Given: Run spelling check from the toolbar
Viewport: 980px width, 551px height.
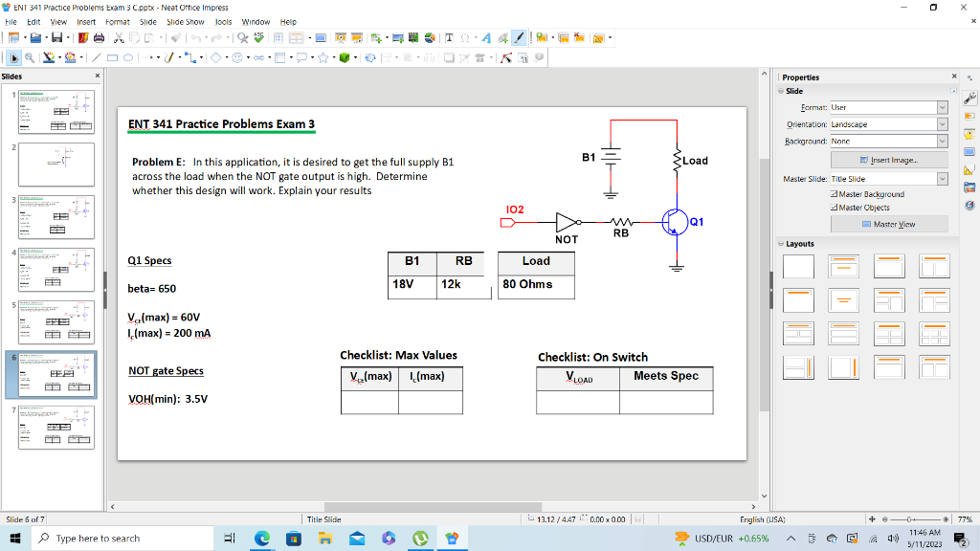Looking at the screenshot, I should 257,38.
